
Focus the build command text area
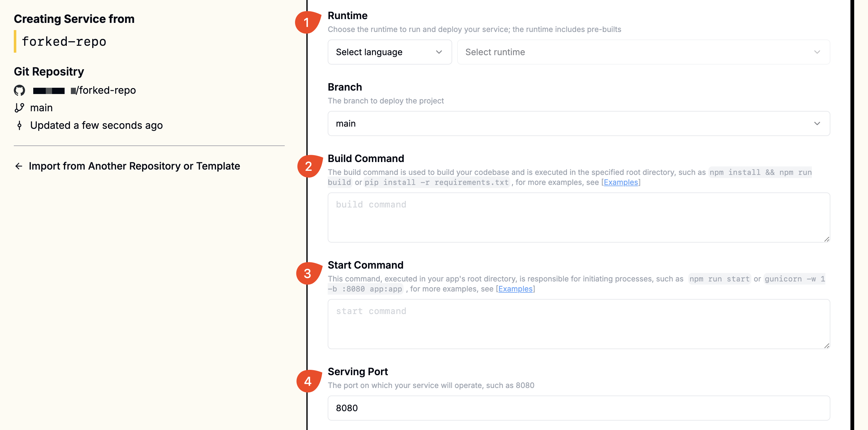tap(579, 218)
